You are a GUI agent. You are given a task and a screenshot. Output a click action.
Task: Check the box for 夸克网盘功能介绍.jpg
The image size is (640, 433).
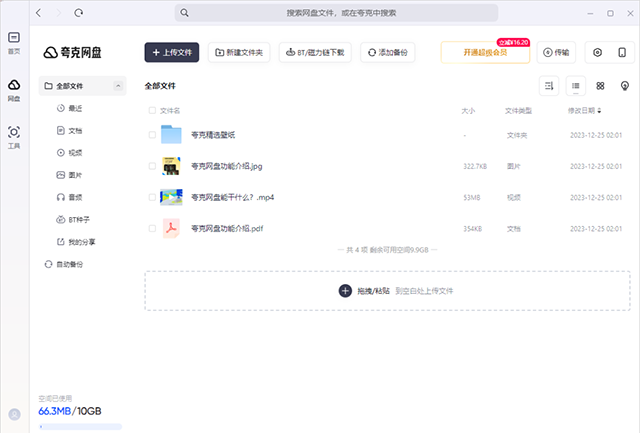click(x=152, y=166)
